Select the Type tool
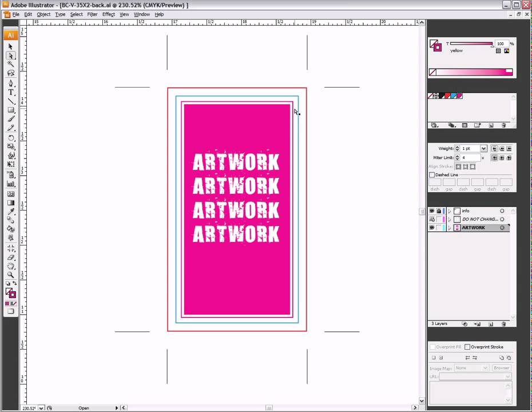This screenshot has height=412, width=532. click(10, 92)
